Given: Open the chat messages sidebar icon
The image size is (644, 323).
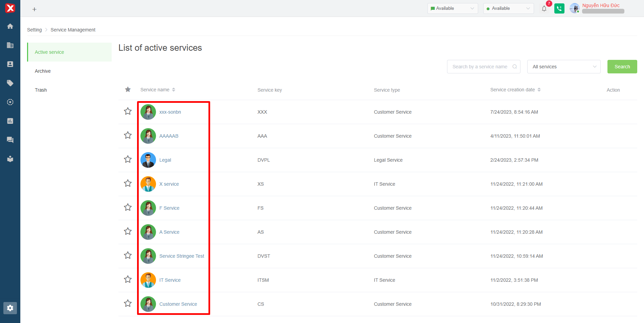Looking at the screenshot, I should 10,140.
